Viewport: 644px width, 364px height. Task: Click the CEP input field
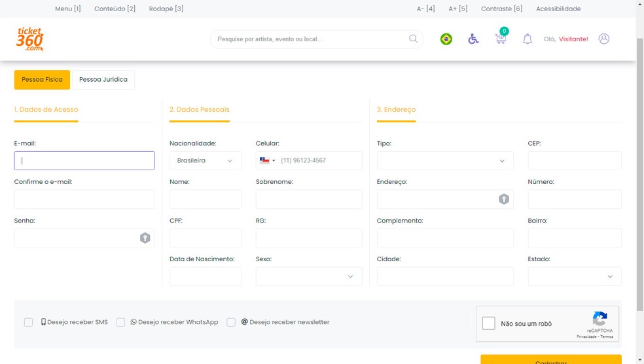coord(574,160)
